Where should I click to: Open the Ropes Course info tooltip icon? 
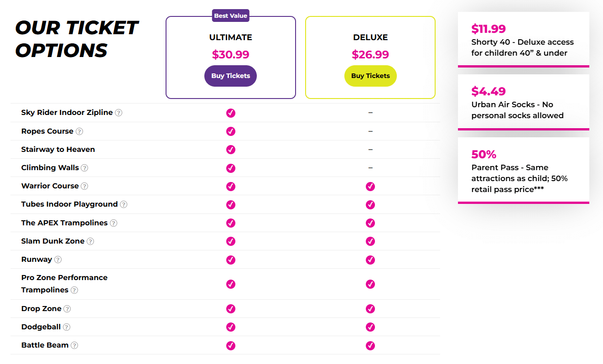[x=79, y=131]
